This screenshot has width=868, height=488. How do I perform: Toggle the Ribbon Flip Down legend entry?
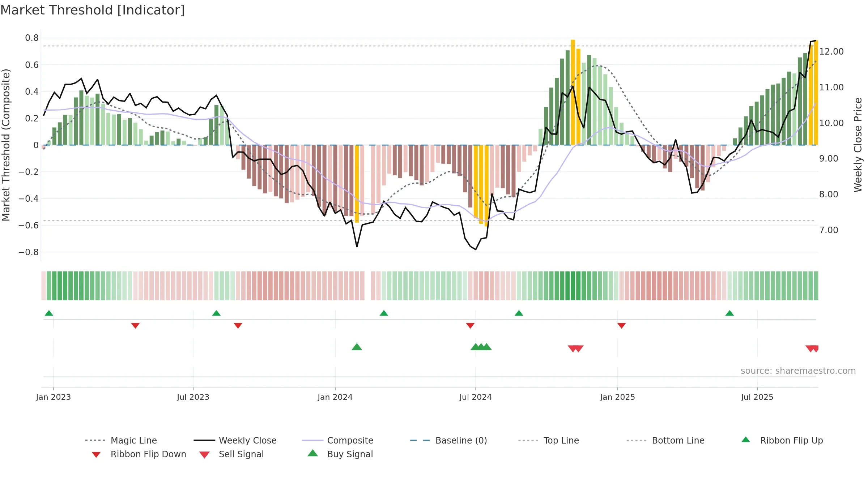pyautogui.click(x=139, y=454)
